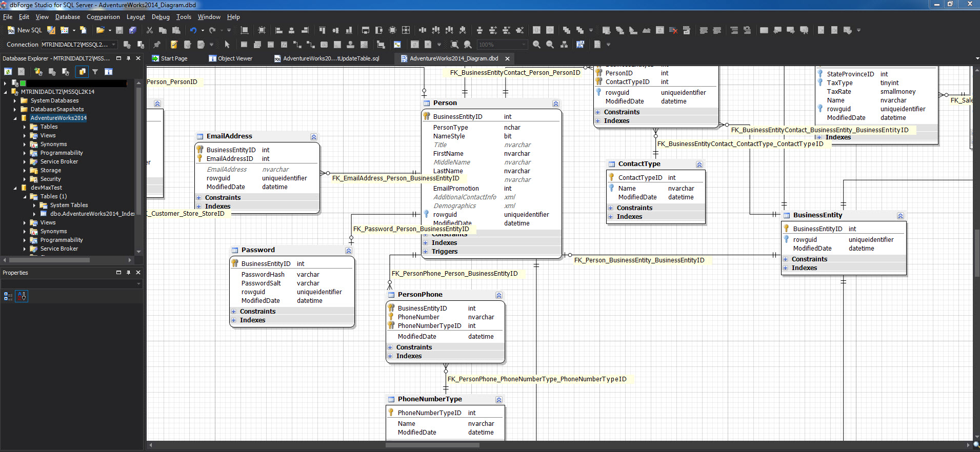The width and height of the screenshot is (980, 452).
Task: Close the AdventureWorks2014_Diagram.dbd tab
Action: 507,58
